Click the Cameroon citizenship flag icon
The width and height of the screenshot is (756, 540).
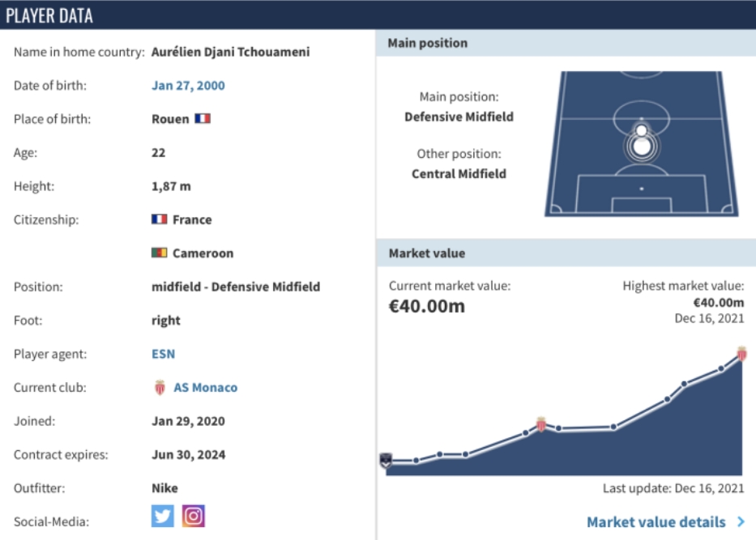(160, 253)
